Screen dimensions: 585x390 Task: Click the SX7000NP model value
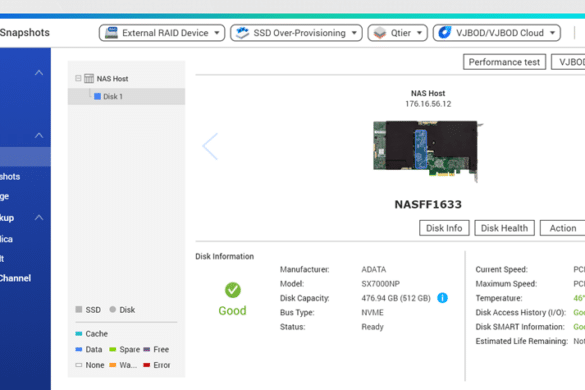point(380,284)
